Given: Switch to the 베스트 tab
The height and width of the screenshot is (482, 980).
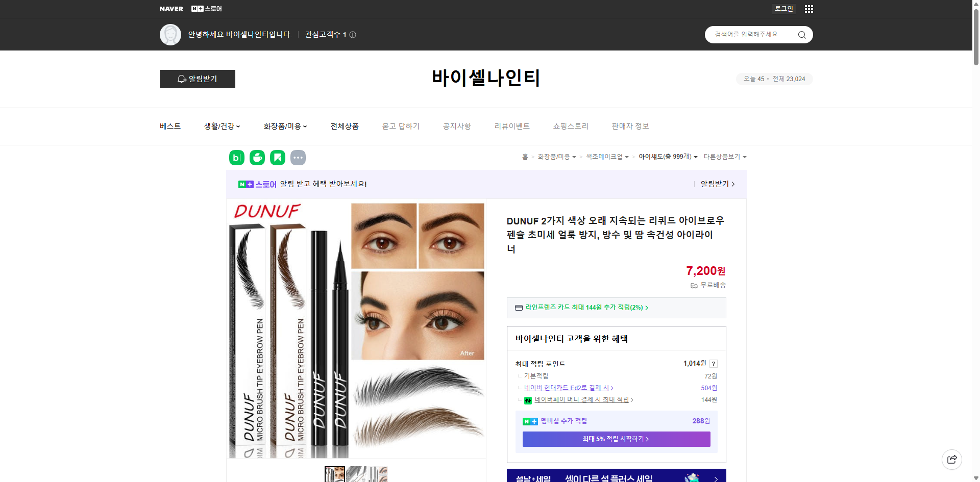Looking at the screenshot, I should tap(169, 126).
